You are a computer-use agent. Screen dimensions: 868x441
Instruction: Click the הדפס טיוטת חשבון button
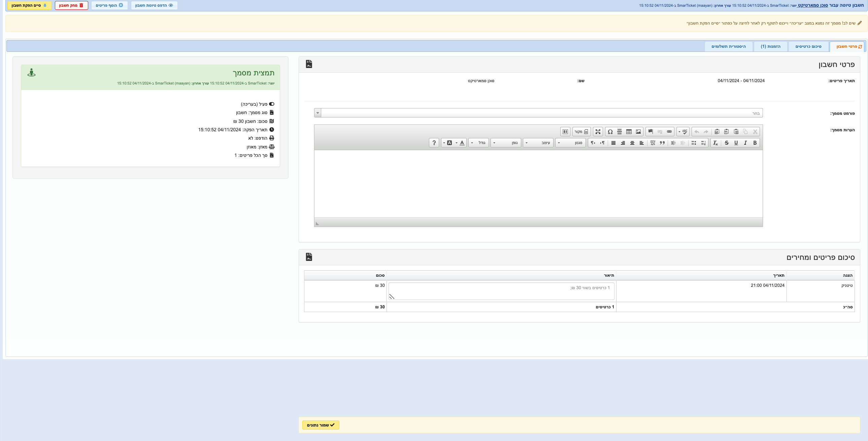[x=154, y=5]
